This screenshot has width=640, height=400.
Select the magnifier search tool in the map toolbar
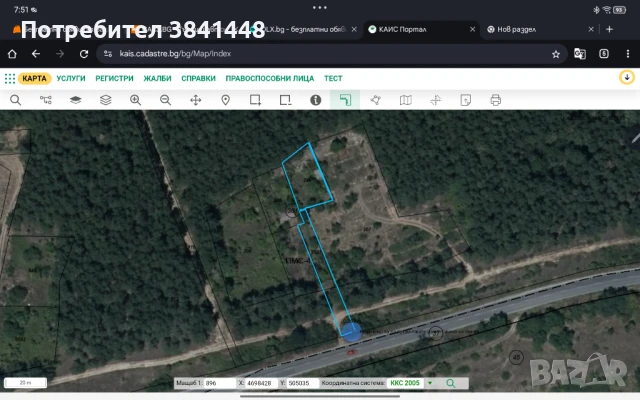point(16,100)
